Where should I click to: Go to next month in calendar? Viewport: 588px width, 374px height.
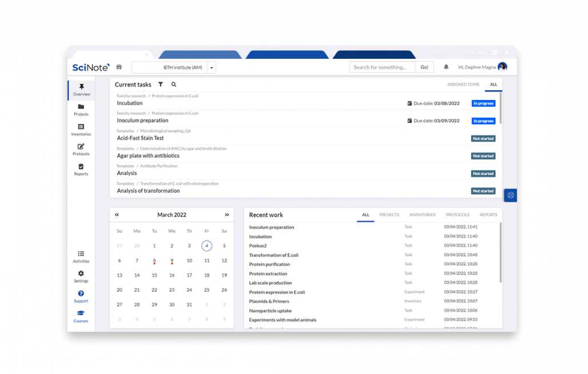click(x=227, y=214)
